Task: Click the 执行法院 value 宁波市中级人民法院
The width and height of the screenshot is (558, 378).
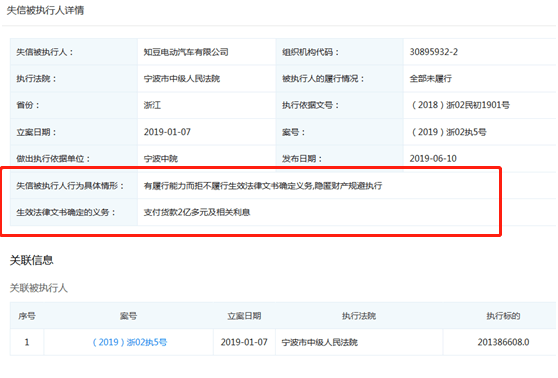Action: 182,78
